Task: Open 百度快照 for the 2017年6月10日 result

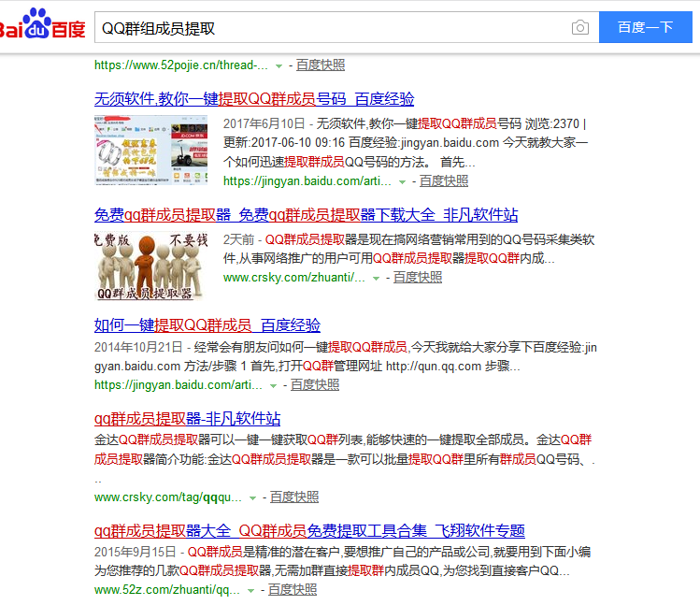Action: pos(443,181)
